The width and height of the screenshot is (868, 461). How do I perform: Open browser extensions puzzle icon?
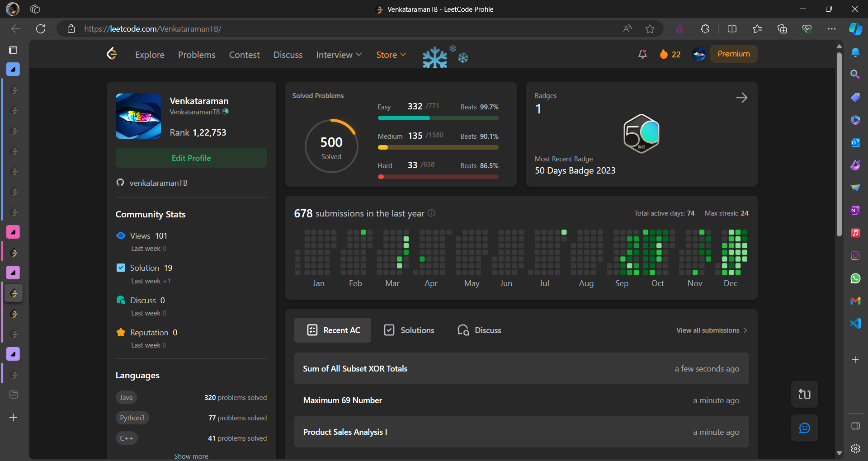[x=705, y=29]
